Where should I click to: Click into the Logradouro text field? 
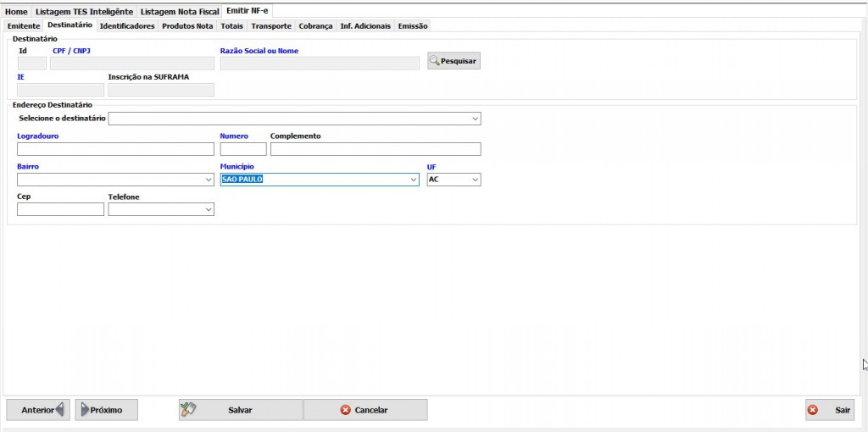[x=115, y=149]
